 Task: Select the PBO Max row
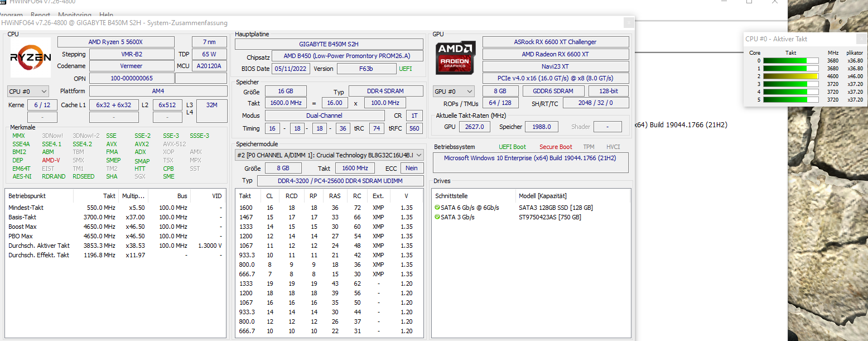[x=115, y=236]
